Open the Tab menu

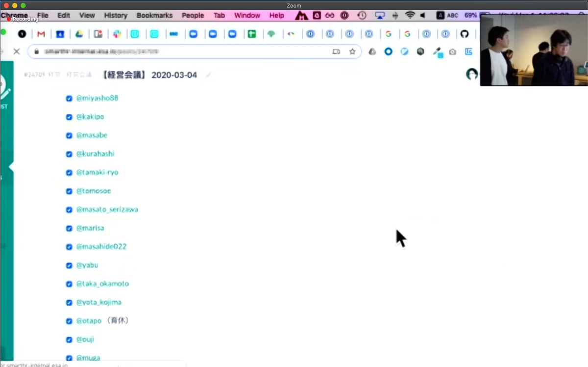point(219,16)
